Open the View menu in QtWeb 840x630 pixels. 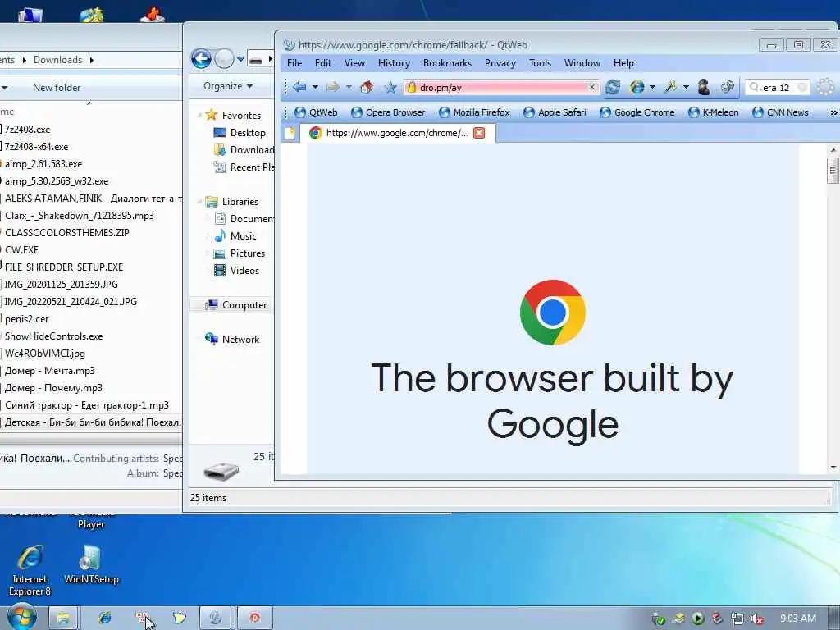coord(354,63)
